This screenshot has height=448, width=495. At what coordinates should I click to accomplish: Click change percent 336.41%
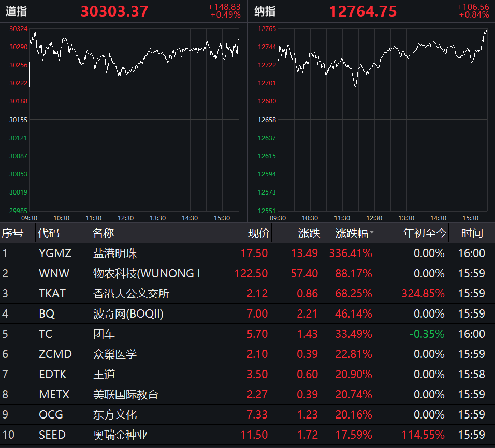coord(351,253)
